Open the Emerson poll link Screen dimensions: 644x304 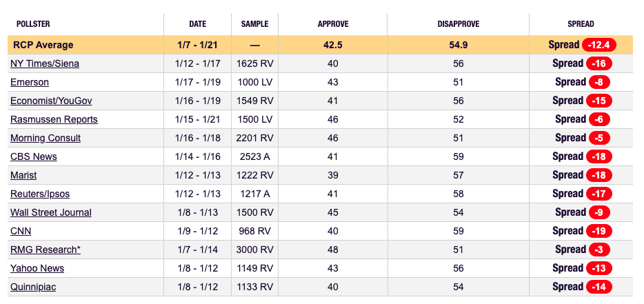[x=29, y=82]
